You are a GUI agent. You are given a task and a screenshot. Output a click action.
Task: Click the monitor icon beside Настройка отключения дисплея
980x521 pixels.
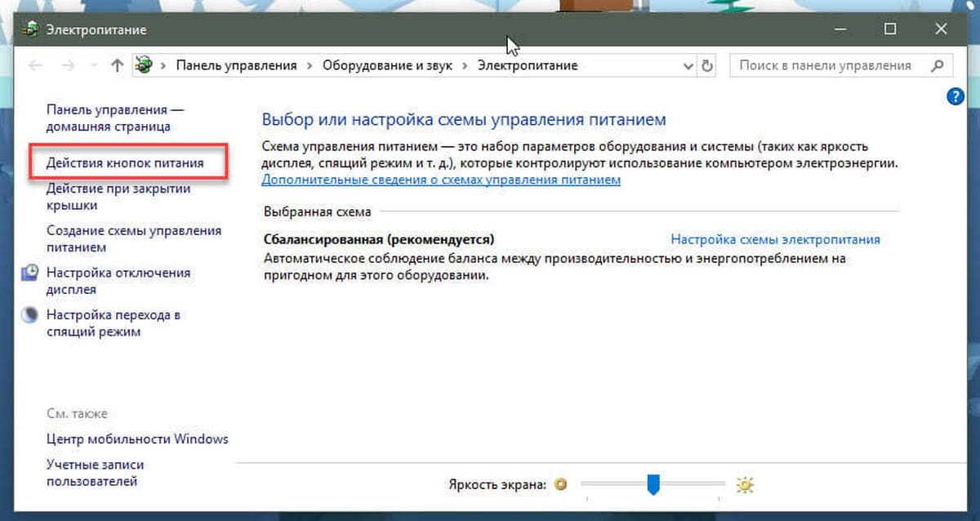click(x=30, y=273)
